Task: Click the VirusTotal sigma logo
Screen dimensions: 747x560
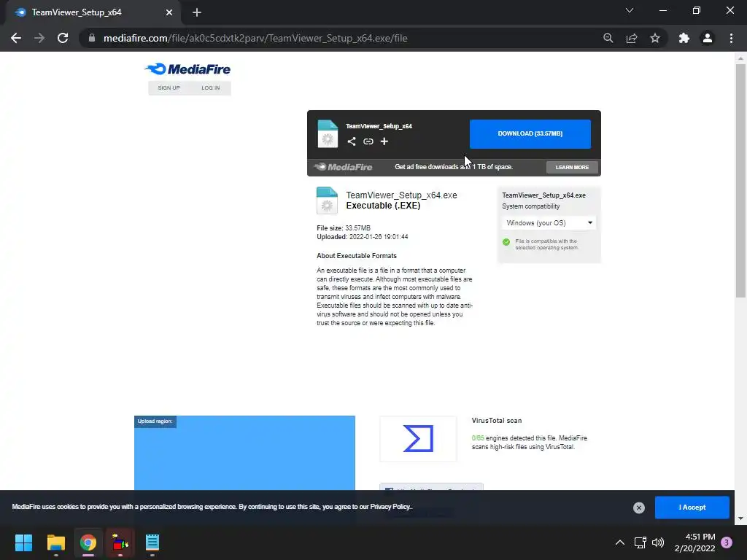Action: (x=418, y=438)
